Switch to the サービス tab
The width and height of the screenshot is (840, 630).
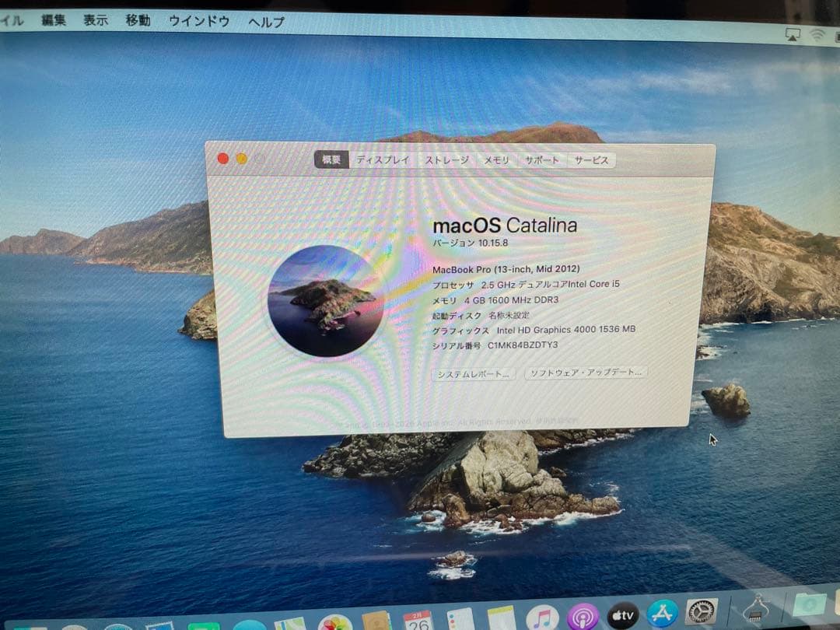point(591,159)
